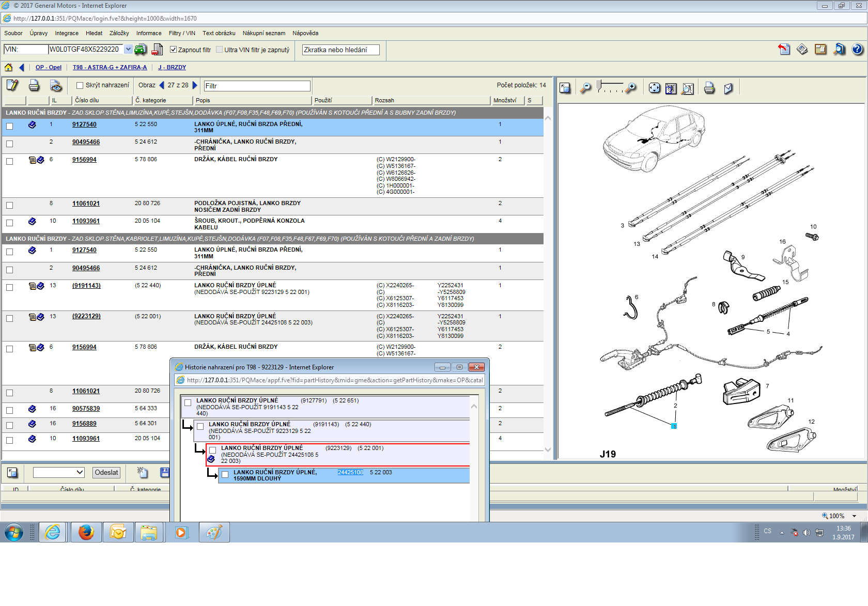Go to the next illustration arrow

point(195,85)
